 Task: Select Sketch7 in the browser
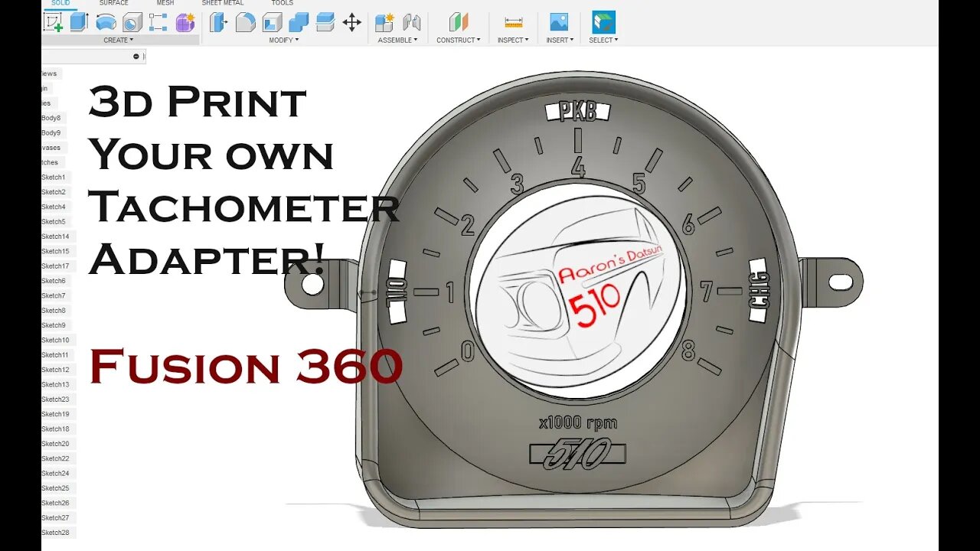coord(54,295)
